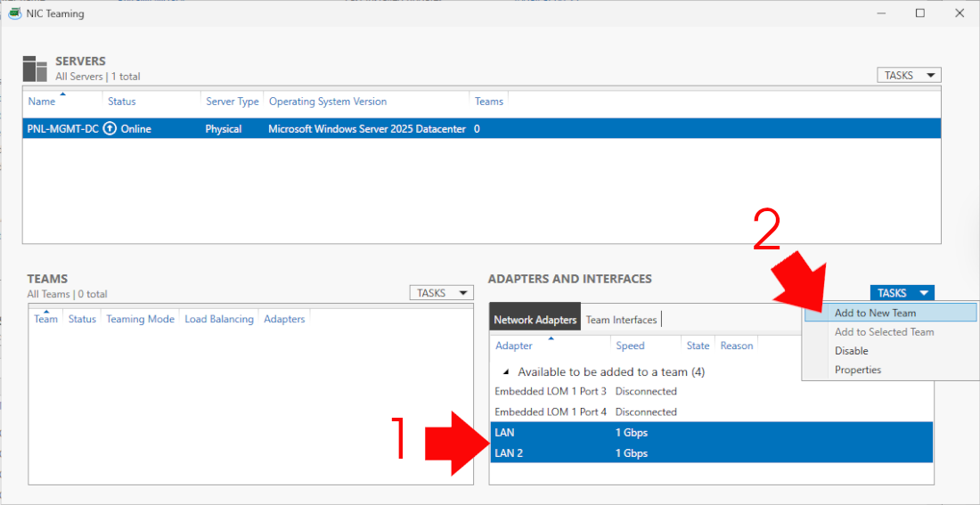Select the Network Adapters tab

[535, 320]
